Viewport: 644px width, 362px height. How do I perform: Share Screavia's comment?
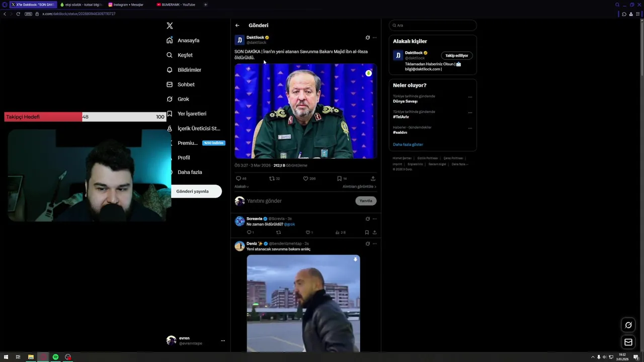point(374,232)
